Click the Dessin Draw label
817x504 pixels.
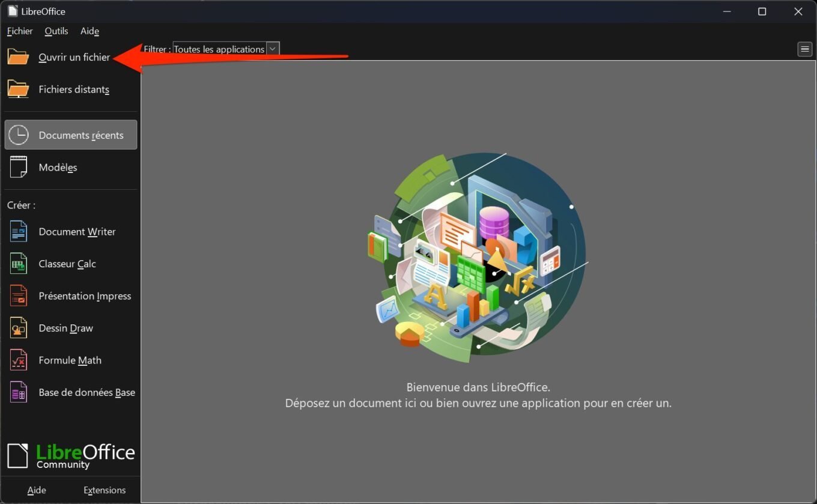pos(65,328)
